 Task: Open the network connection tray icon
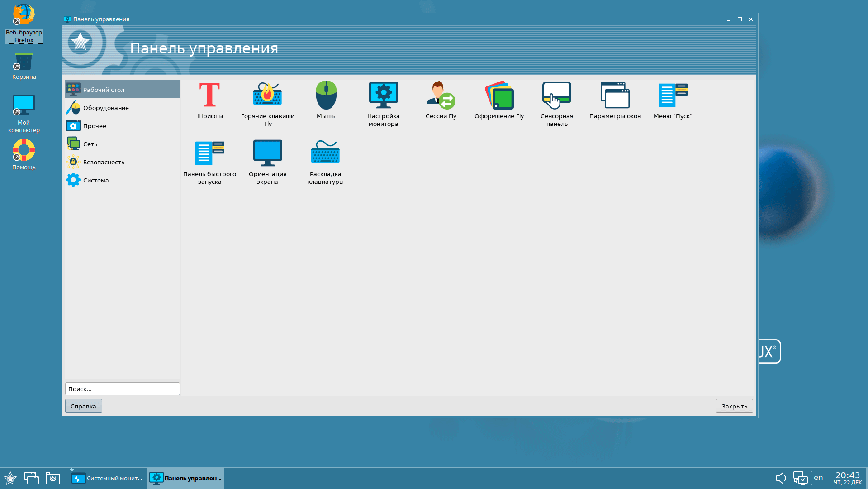point(800,478)
